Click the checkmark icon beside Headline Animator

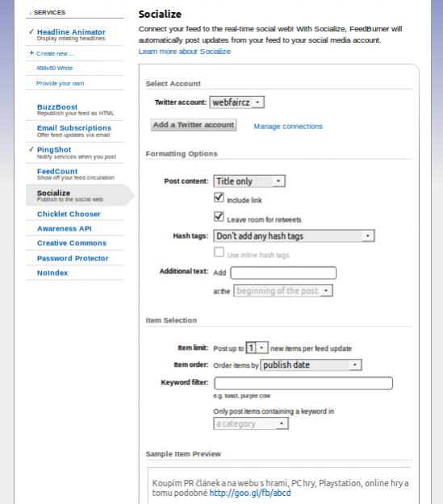click(31, 31)
